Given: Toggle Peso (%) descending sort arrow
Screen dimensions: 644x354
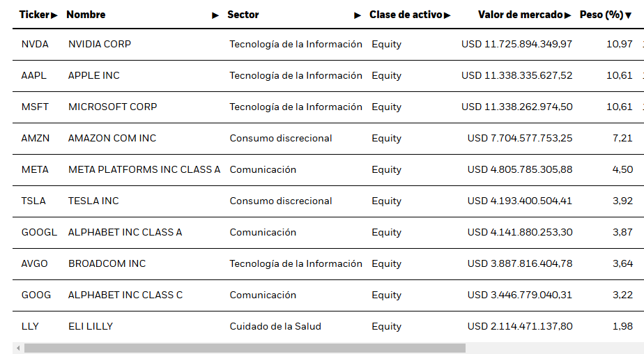Looking at the screenshot, I should pyautogui.click(x=628, y=15).
